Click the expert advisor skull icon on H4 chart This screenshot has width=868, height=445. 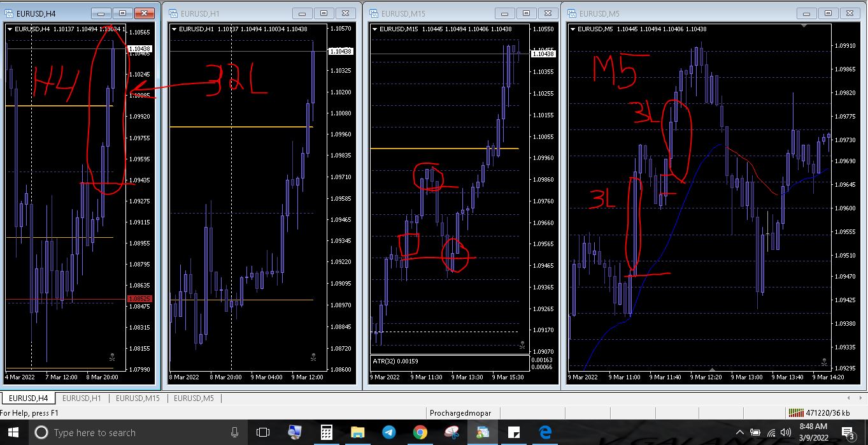coord(112,357)
